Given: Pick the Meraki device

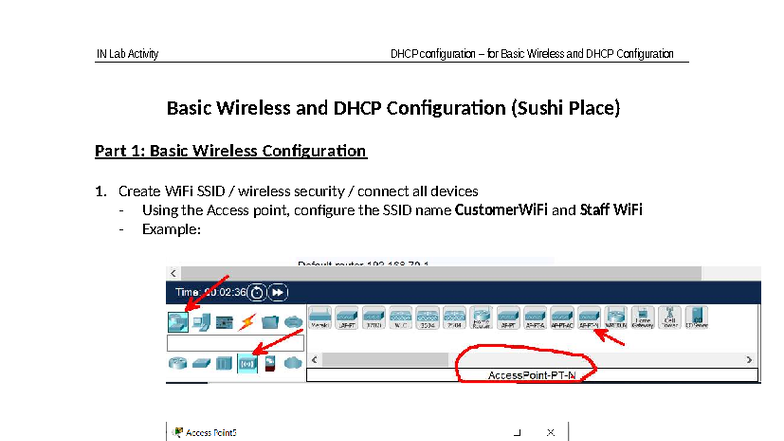Looking at the screenshot, I should pyautogui.click(x=320, y=318).
